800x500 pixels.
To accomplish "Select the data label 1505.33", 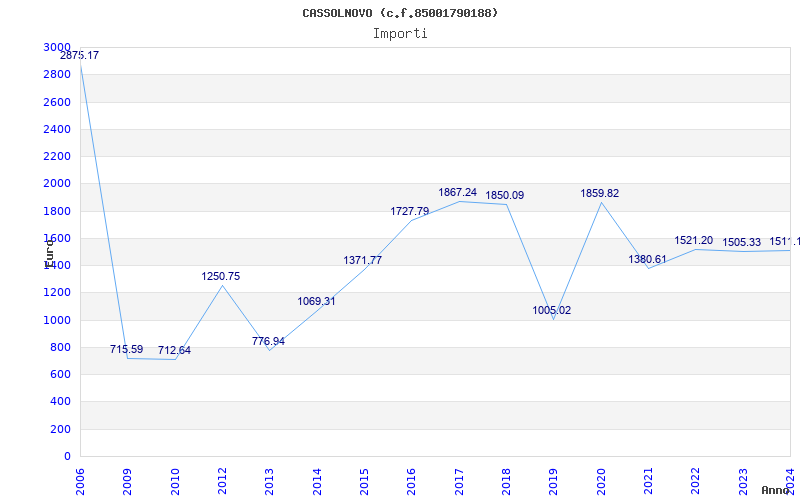I will point(741,242).
